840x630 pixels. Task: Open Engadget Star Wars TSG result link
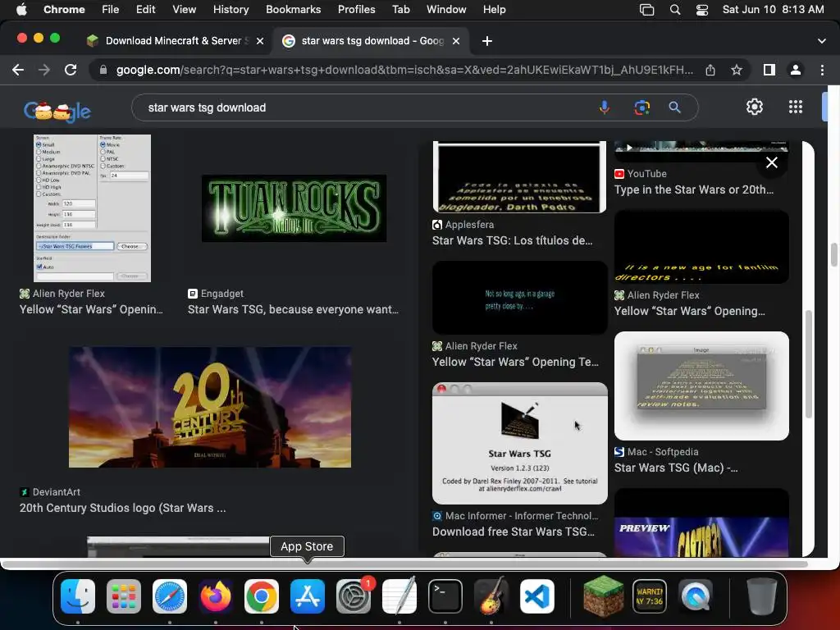tap(293, 309)
